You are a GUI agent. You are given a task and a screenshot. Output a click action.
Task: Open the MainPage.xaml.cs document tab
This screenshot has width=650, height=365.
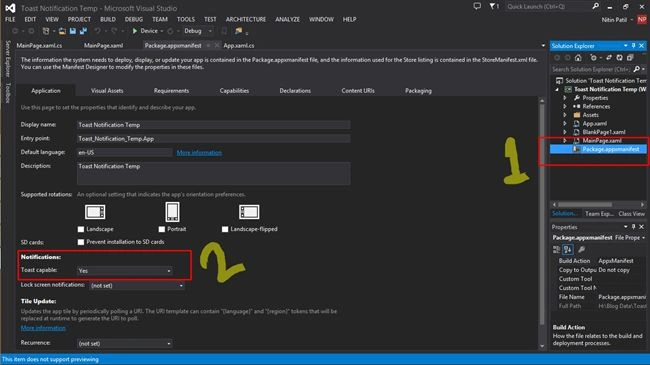39,46
